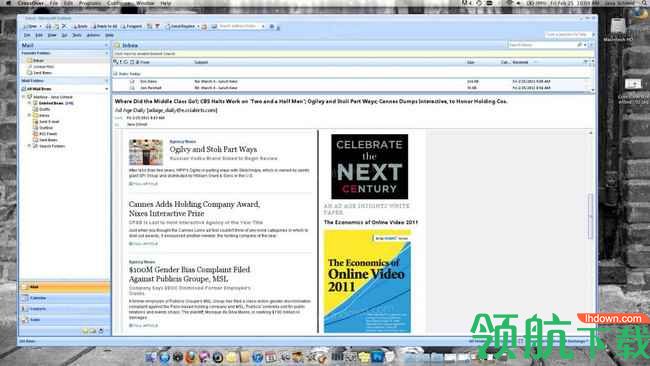This screenshot has height=366, width=650.
Task: Open Outlook File menu
Action: point(27,35)
